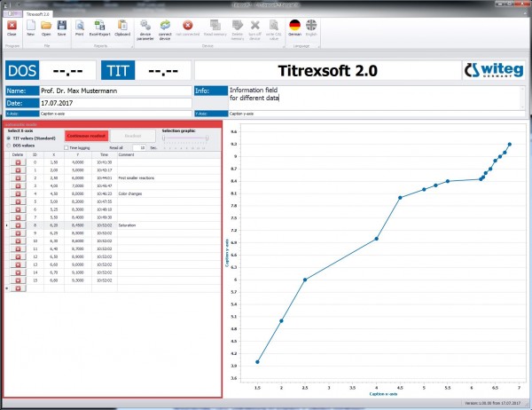532x410 pixels.
Task: Click the witeg Germany logo
Action: coord(494,70)
